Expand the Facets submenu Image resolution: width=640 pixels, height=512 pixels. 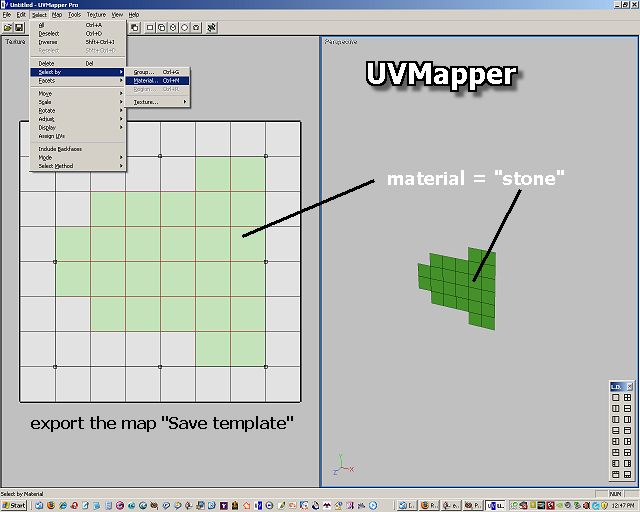pos(78,80)
